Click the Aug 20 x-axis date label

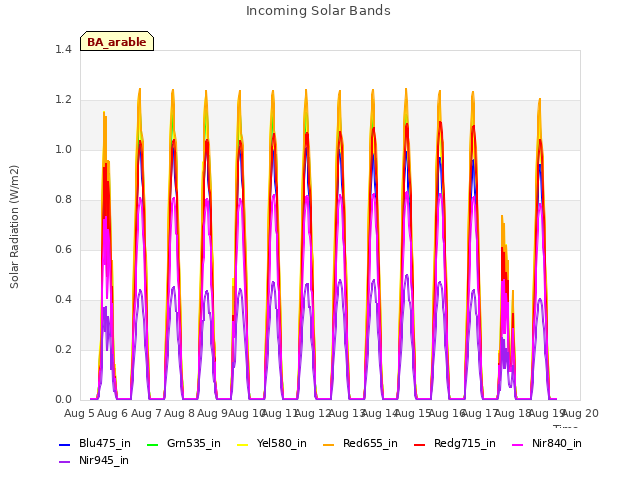pos(580,413)
